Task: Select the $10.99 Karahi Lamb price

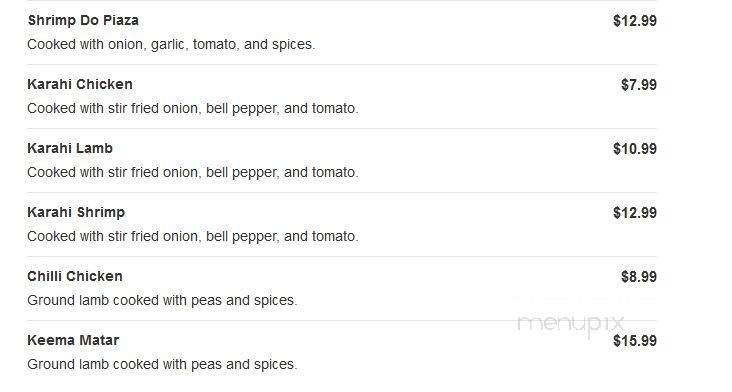Action: click(x=635, y=149)
